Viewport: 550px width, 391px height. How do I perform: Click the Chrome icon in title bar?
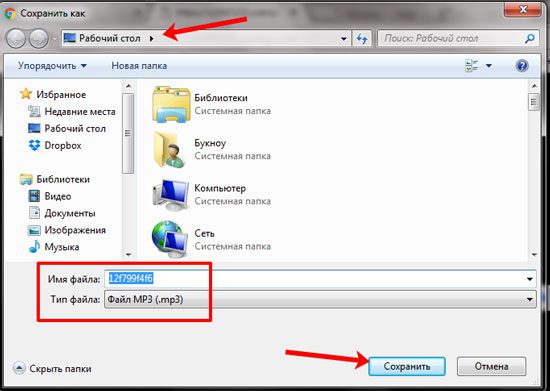(10, 13)
